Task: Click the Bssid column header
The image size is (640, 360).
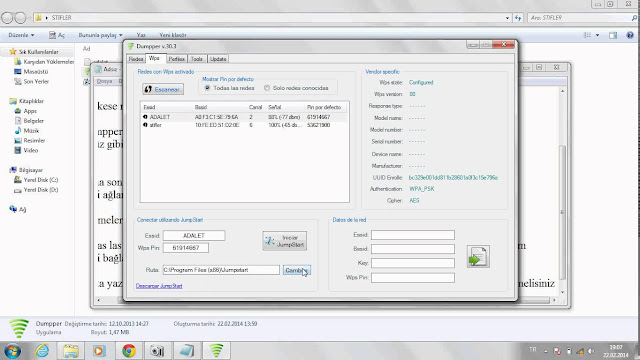Action: 219,107
